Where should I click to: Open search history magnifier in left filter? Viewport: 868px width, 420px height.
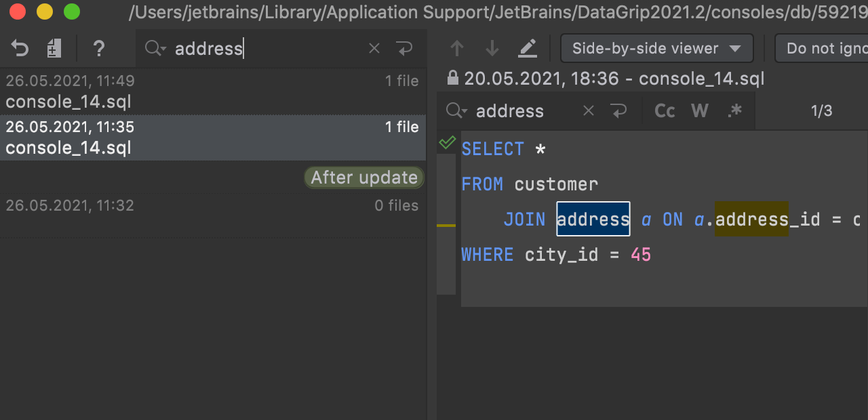[x=155, y=49]
